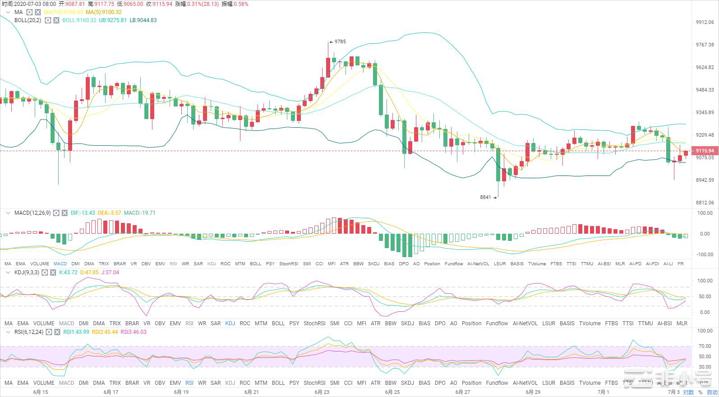719x397 pixels.
Task: Select MTM tab under the RSI pane
Action: 261,383
